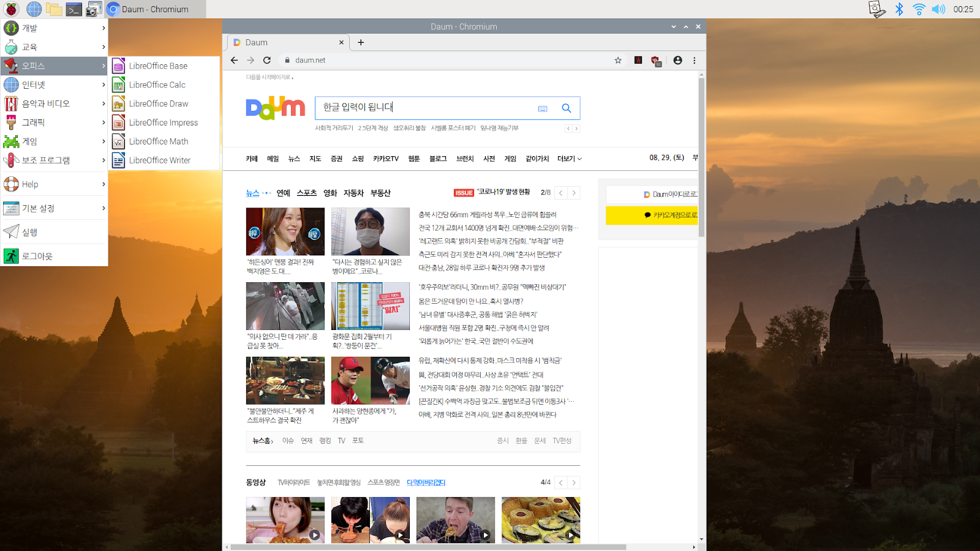
Task: Reload the Daum page
Action: click(x=267, y=60)
